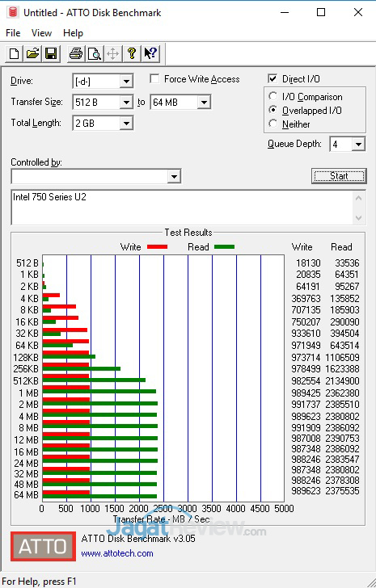Click ATTO Disk Benchmark v3.05 text
This screenshot has width=376, height=588.
point(138,539)
